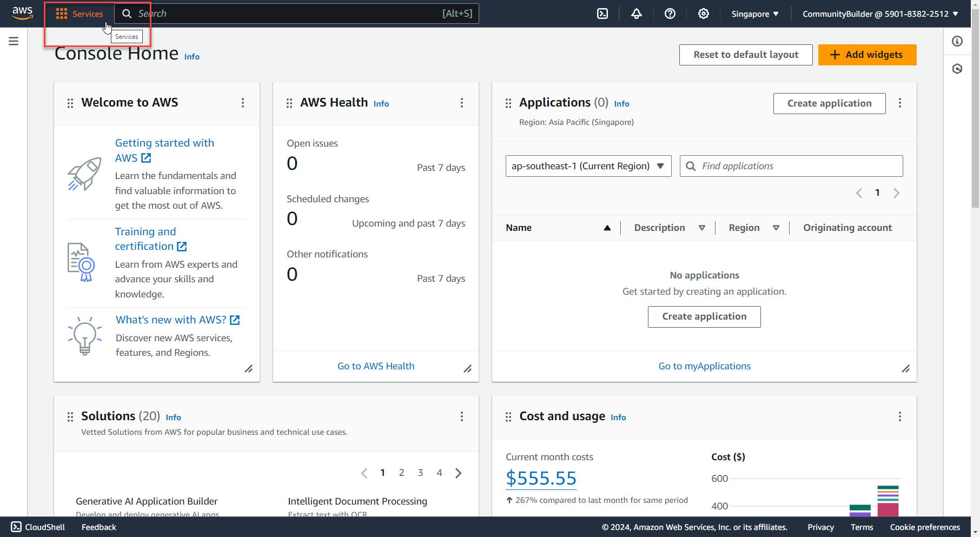Viewport: 980px width, 537px height.
Task: Click the AWS logo
Action: pos(22,14)
